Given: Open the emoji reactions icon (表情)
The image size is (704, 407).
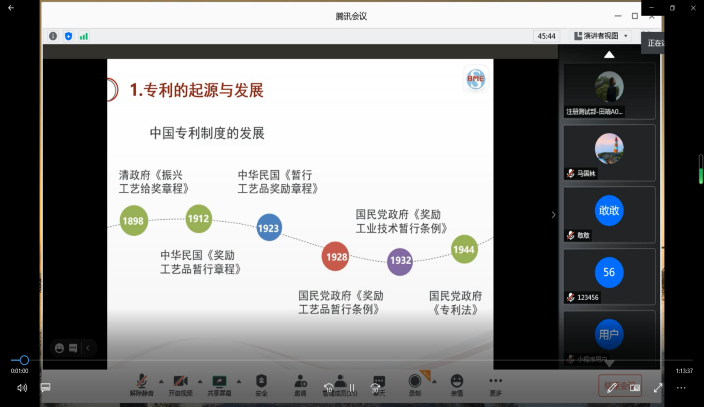Looking at the screenshot, I should tap(457, 382).
